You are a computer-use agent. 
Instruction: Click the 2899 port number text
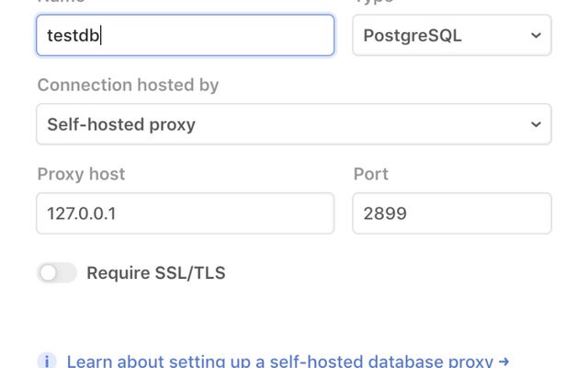click(x=385, y=213)
